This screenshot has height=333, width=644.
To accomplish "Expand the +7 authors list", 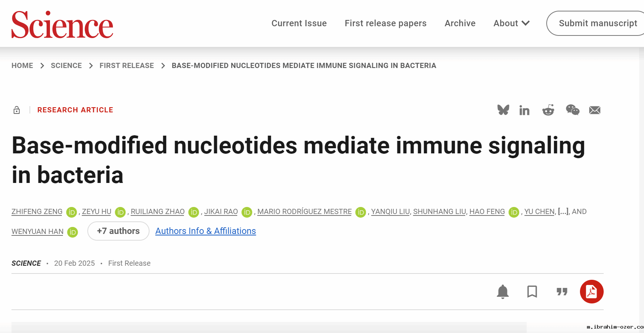I will (x=118, y=231).
